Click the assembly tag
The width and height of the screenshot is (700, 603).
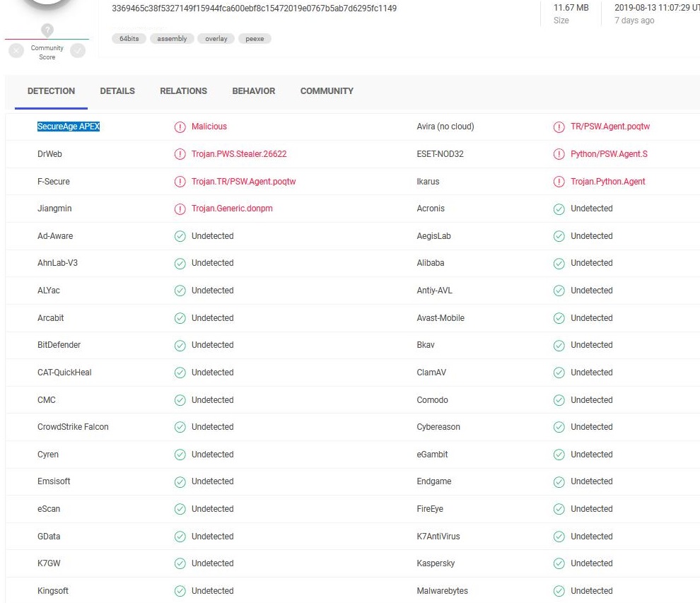pos(172,39)
